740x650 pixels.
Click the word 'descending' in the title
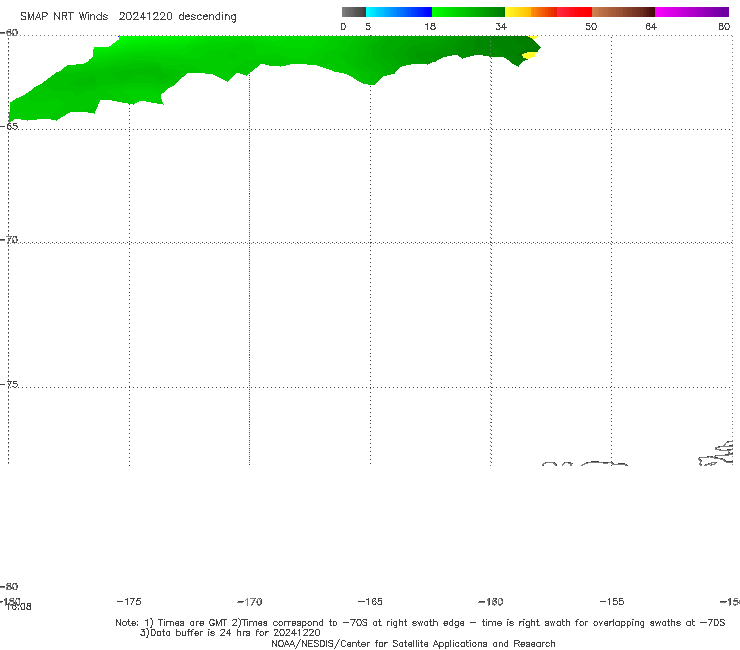[207, 17]
